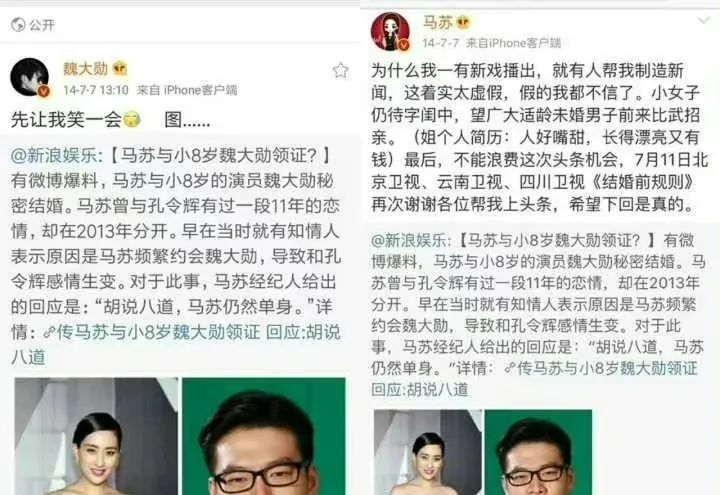Image resolution: width=720 pixels, height=495 pixels.
Task: View man with glasses photo in left post
Action: 264,436
